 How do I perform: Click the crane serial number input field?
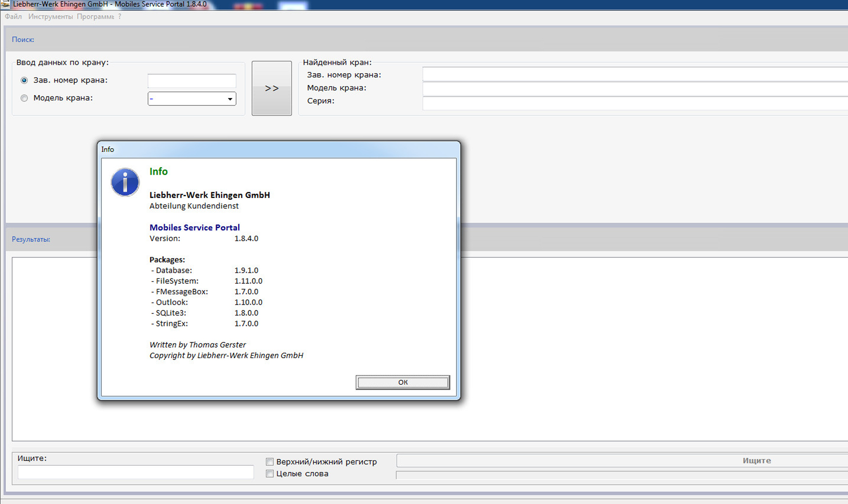point(192,81)
